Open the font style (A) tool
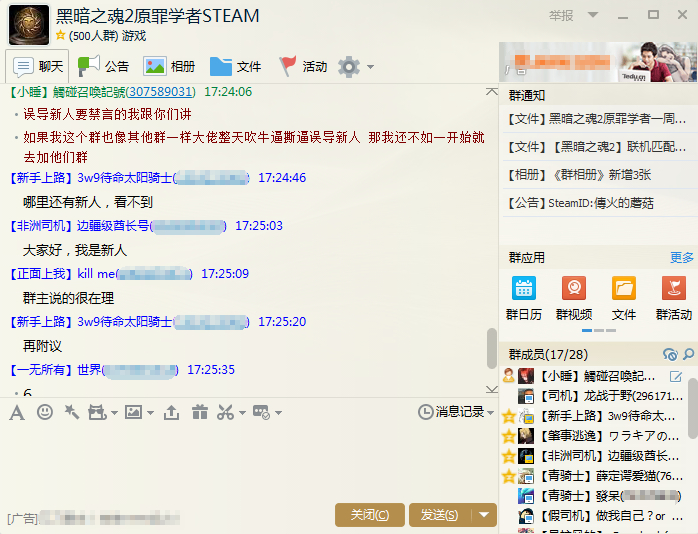The height and width of the screenshot is (534, 698). (17, 413)
